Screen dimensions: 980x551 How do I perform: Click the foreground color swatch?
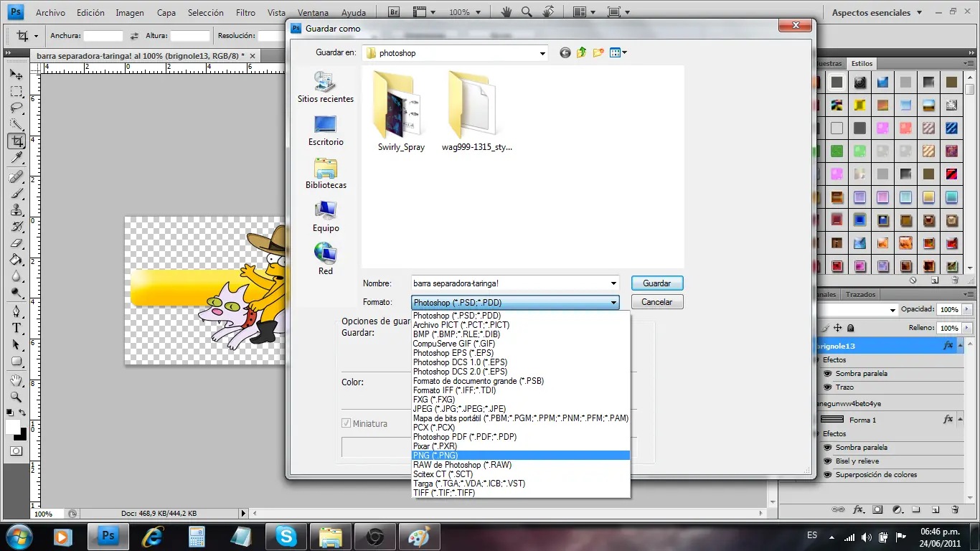tap(12, 427)
